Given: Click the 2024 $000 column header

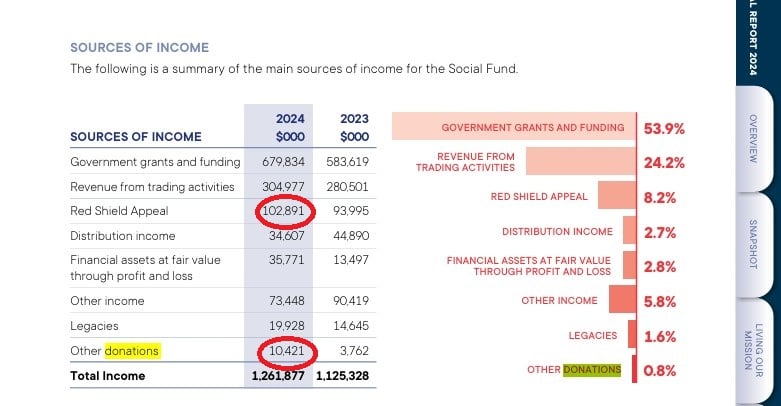Looking at the screenshot, I should click(279, 127).
